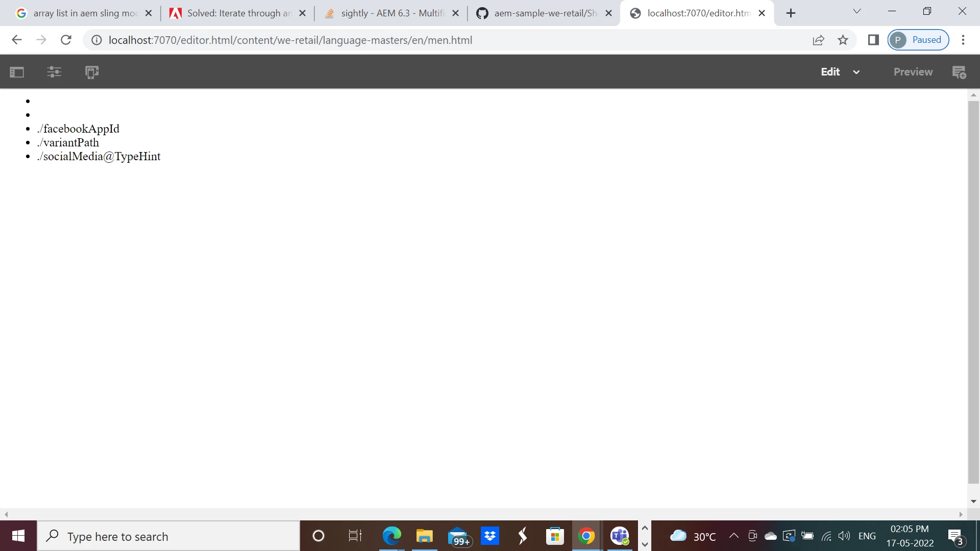Open a new browser tab
This screenshot has width=980, height=551.
(x=791, y=13)
